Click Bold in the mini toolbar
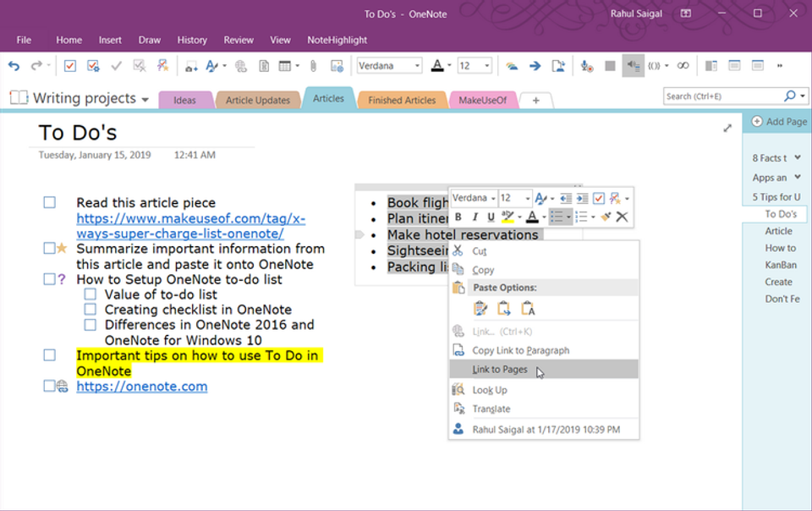 tap(458, 217)
